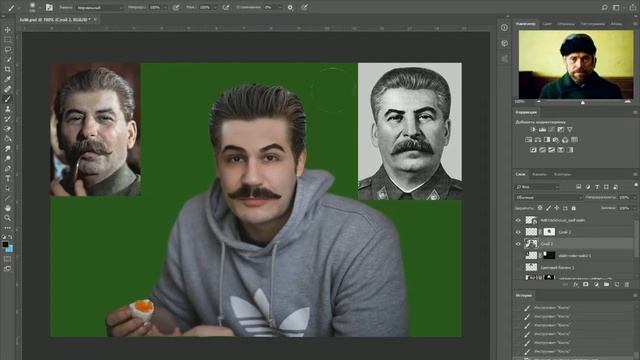Add a Brightness/Contrast adjustment
This screenshot has width=640, height=360.
[x=533, y=129]
